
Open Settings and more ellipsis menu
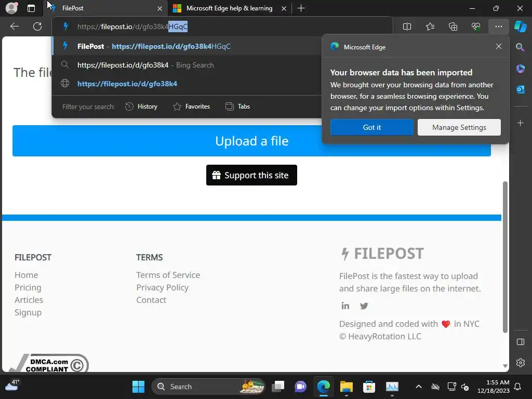point(498,26)
